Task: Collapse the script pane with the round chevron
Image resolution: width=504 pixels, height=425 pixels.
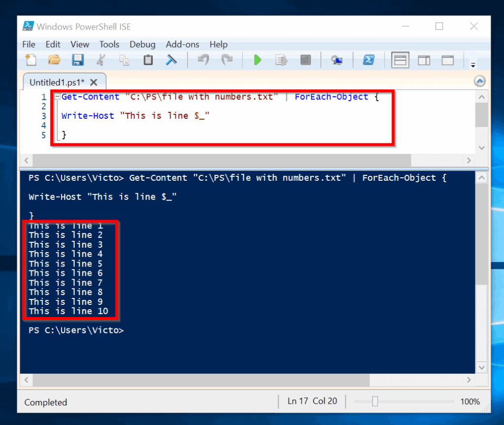Action: point(479,81)
